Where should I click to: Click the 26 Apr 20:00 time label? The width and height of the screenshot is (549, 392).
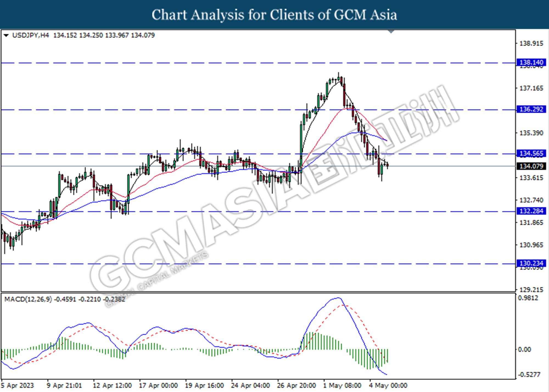click(x=297, y=385)
